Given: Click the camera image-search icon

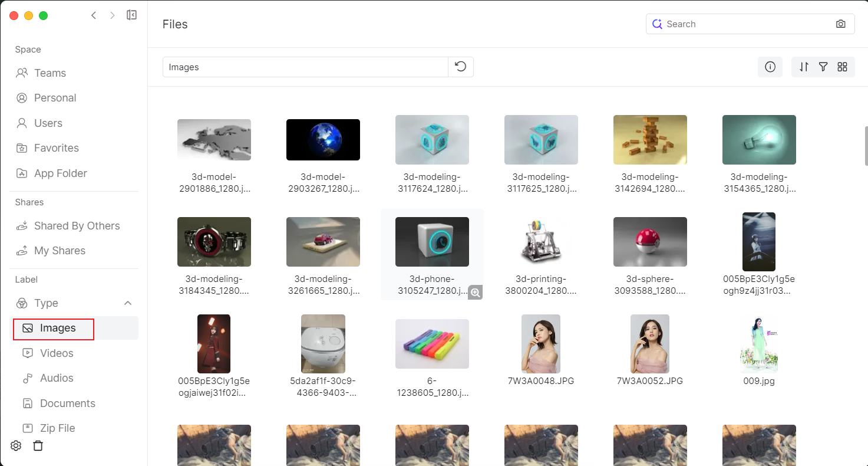Looking at the screenshot, I should (841, 24).
